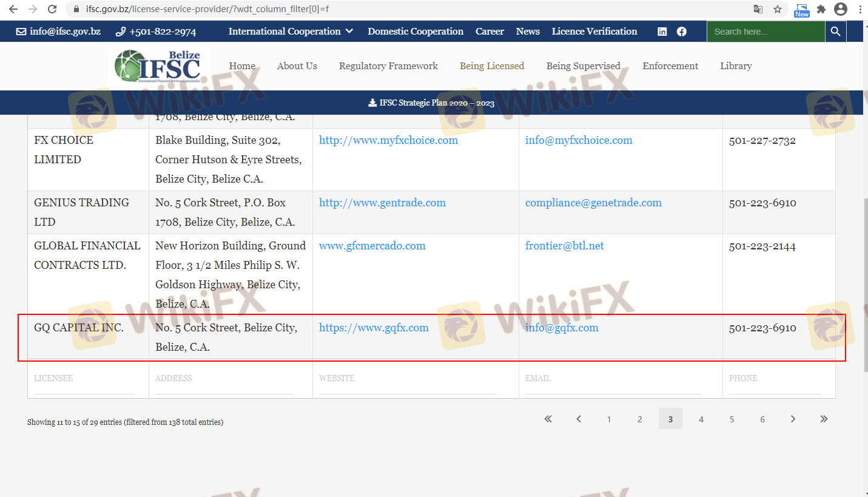
Task: Click the search magnifier button
Action: click(835, 32)
